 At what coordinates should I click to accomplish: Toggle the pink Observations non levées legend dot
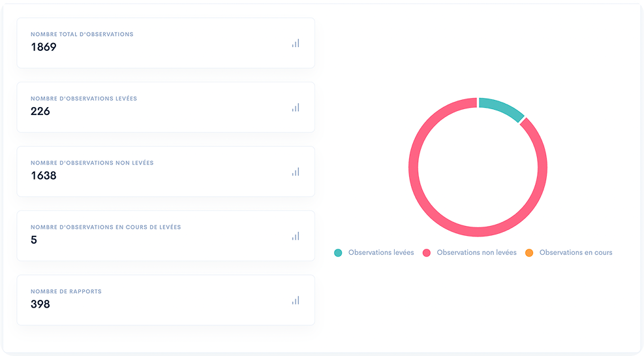tap(427, 253)
